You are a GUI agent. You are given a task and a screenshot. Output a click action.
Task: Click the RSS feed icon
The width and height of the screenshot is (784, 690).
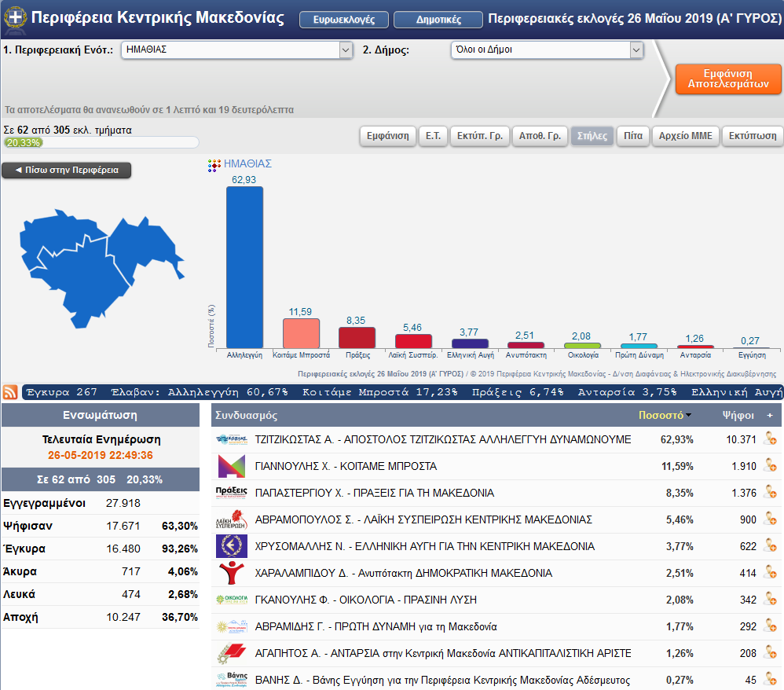click(11, 392)
